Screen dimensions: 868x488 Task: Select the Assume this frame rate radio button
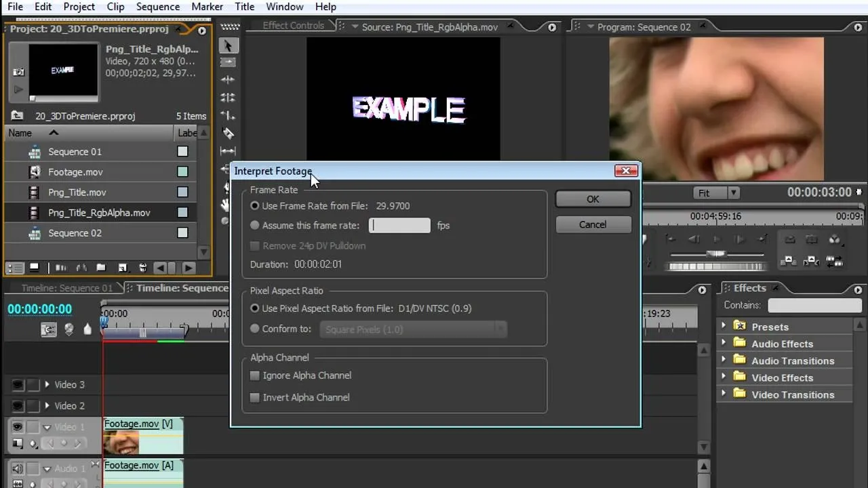coord(255,225)
